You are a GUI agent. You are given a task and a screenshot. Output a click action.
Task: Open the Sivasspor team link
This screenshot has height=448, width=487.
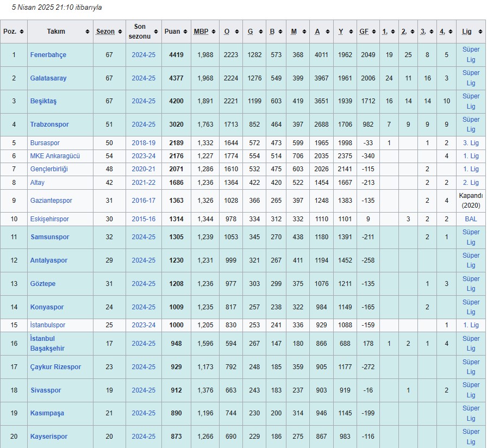(46, 390)
